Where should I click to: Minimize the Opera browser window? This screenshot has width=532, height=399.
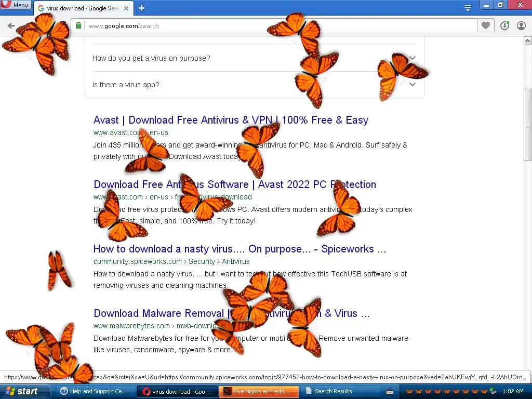[x=486, y=5]
